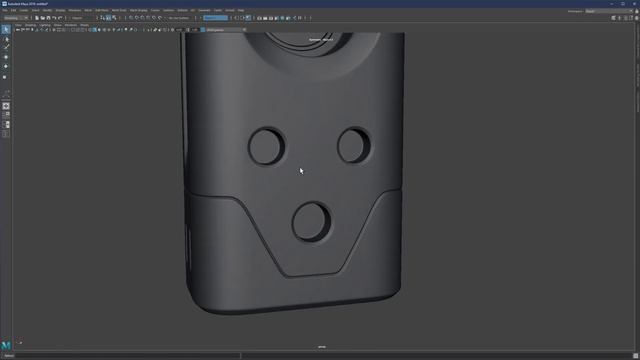Open the Edit Mesh menu
The image size is (640, 360).
click(102, 10)
